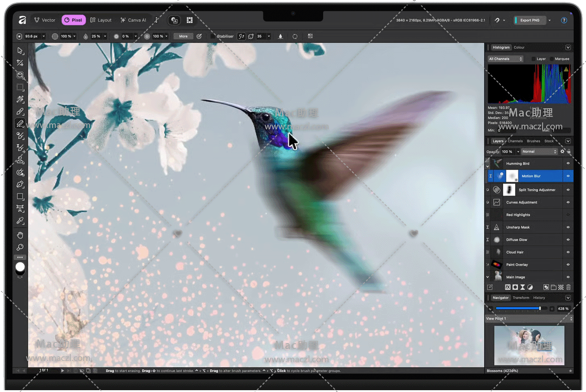Viewport: 586px width, 392px height.
Task: Open the help question mark icon
Action: pyautogui.click(x=564, y=20)
